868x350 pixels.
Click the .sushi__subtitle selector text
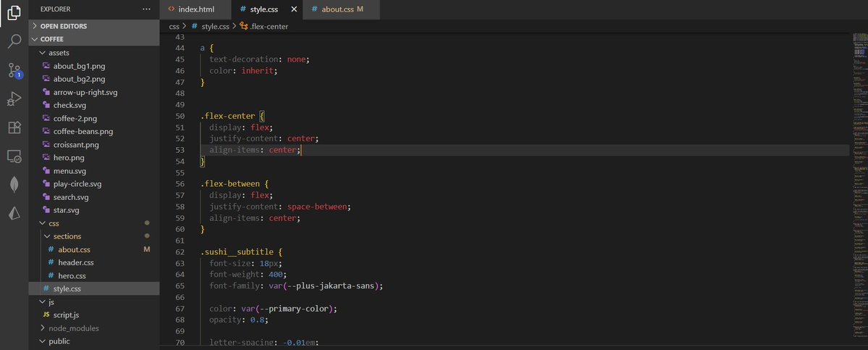236,252
